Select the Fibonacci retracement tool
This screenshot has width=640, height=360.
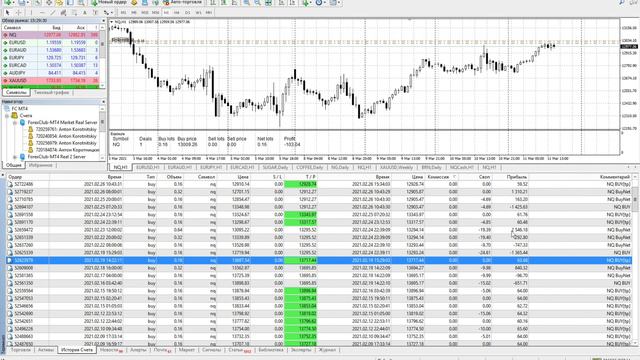coord(74,13)
